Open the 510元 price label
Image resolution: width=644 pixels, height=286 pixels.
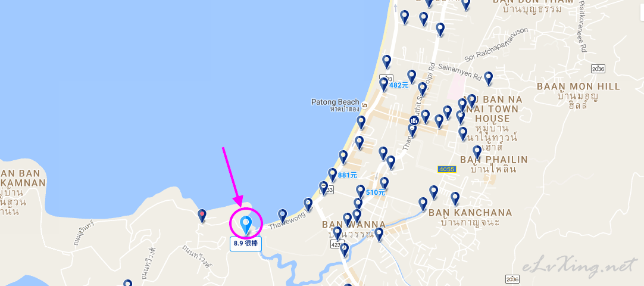pyautogui.click(x=376, y=192)
